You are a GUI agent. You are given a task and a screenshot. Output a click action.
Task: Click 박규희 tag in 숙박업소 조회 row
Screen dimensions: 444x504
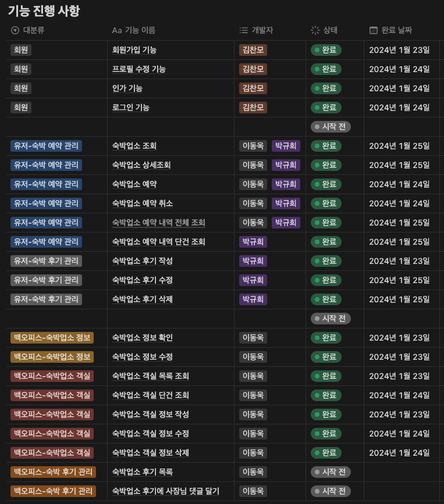tap(286, 146)
